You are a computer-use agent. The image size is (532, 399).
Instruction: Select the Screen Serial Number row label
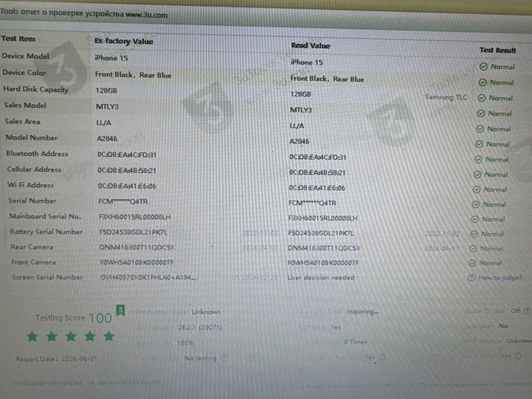tap(48, 277)
